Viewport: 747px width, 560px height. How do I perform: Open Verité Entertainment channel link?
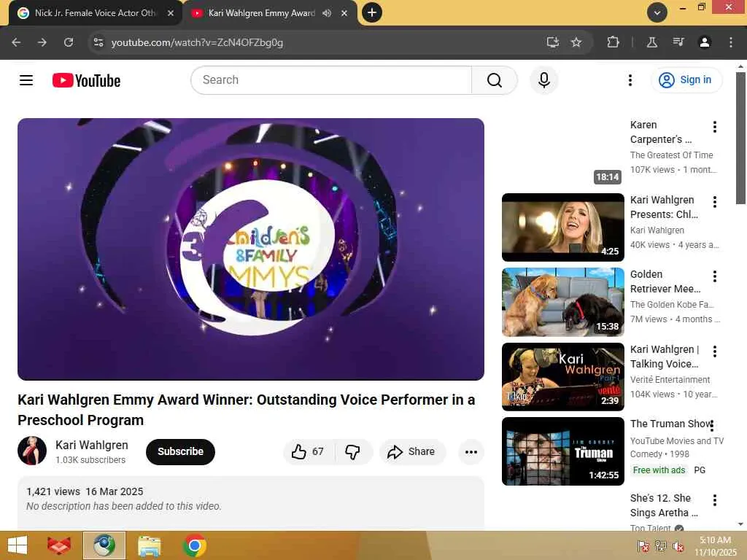(670, 379)
